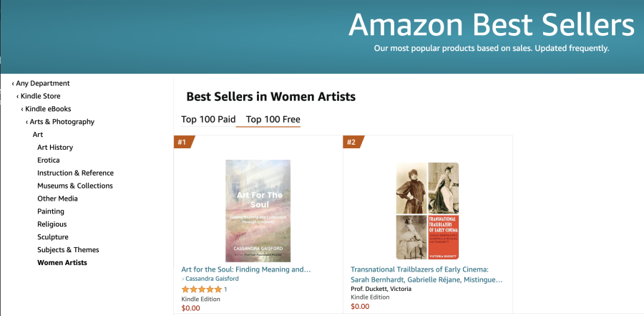This screenshot has height=316, width=644.
Task: Open the Art History subcategory
Action: pyautogui.click(x=55, y=147)
